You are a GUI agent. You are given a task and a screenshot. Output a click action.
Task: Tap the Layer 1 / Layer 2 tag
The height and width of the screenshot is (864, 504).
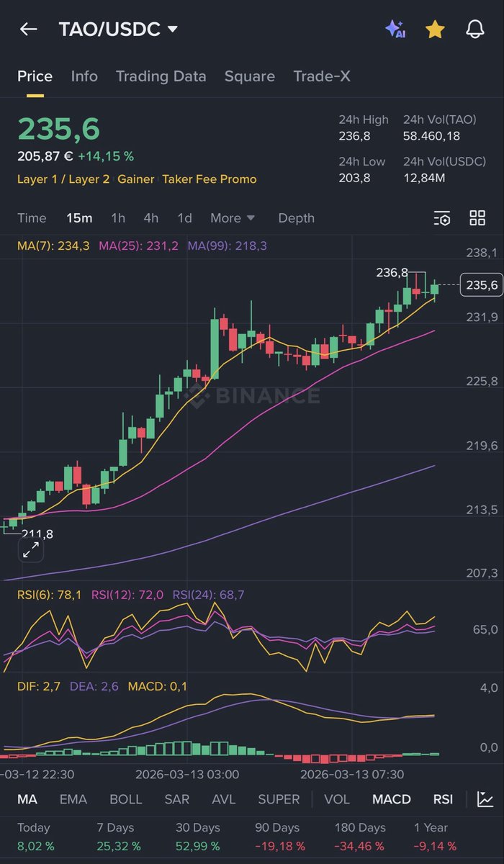pyautogui.click(x=63, y=179)
